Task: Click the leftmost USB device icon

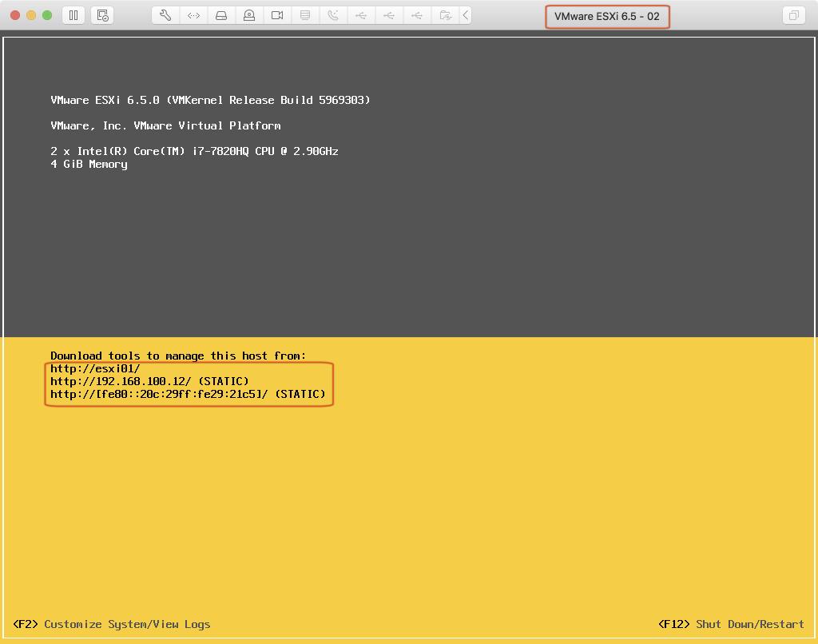Action: 361,15
